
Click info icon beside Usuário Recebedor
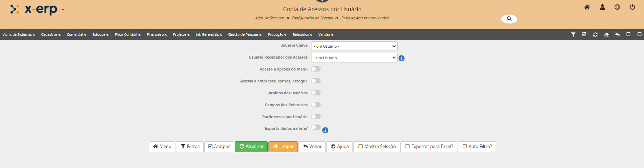click(x=401, y=59)
